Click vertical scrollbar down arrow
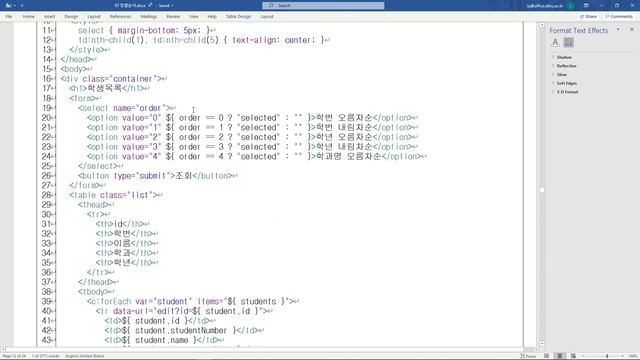The image size is (640, 360). click(542, 344)
